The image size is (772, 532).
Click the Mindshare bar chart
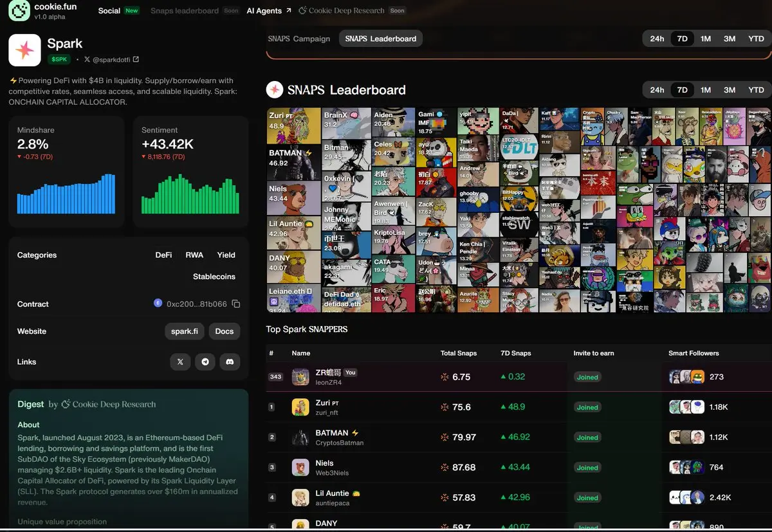click(66, 194)
